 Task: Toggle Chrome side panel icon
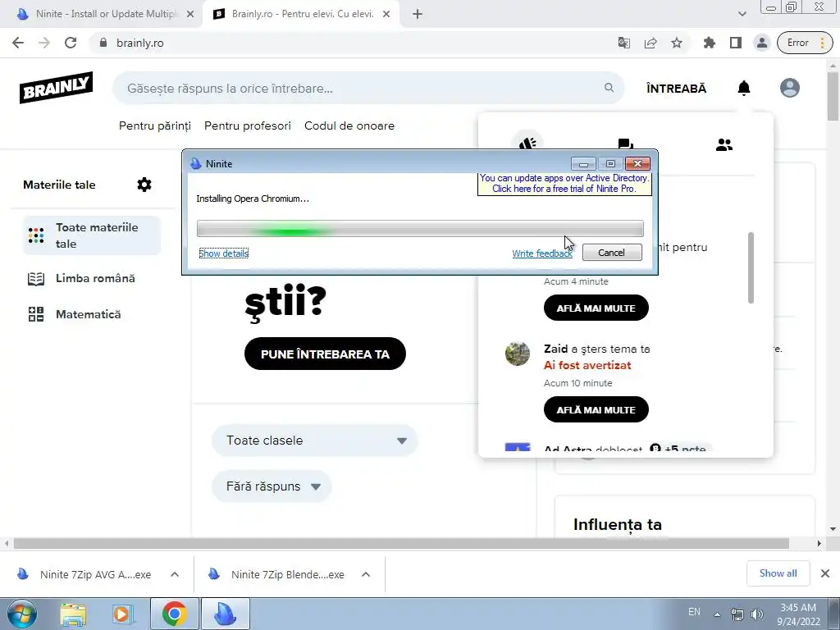(x=736, y=43)
